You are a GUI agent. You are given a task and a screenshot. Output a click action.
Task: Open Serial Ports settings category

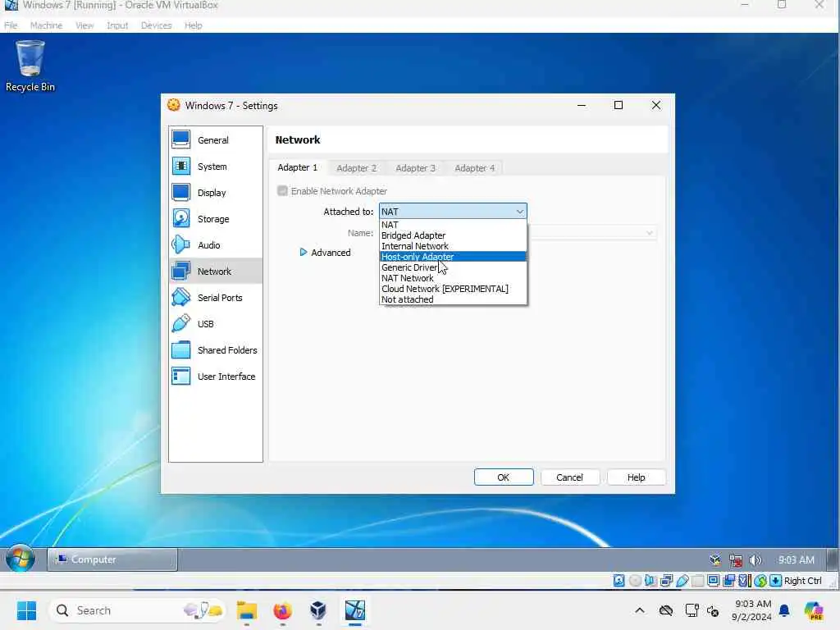(216, 297)
